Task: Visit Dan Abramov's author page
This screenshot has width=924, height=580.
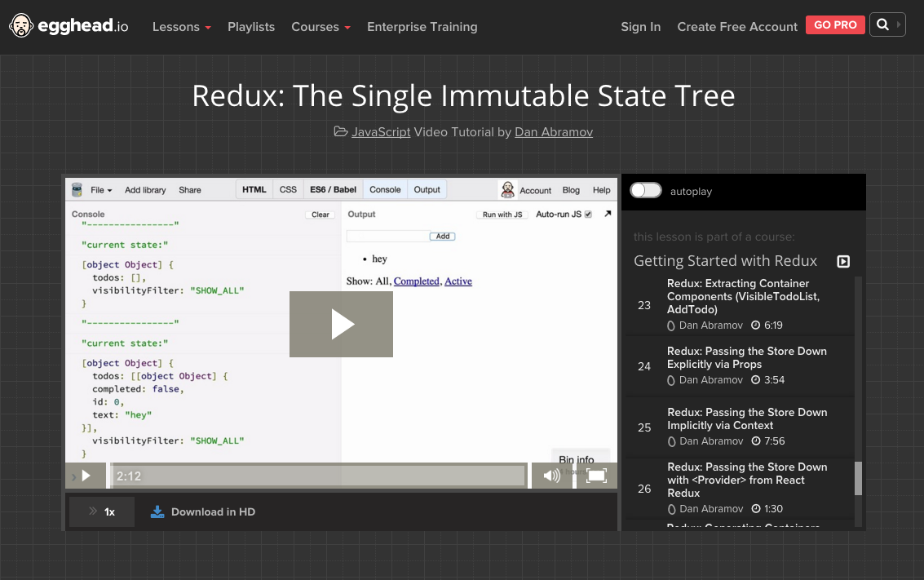Action: click(554, 131)
